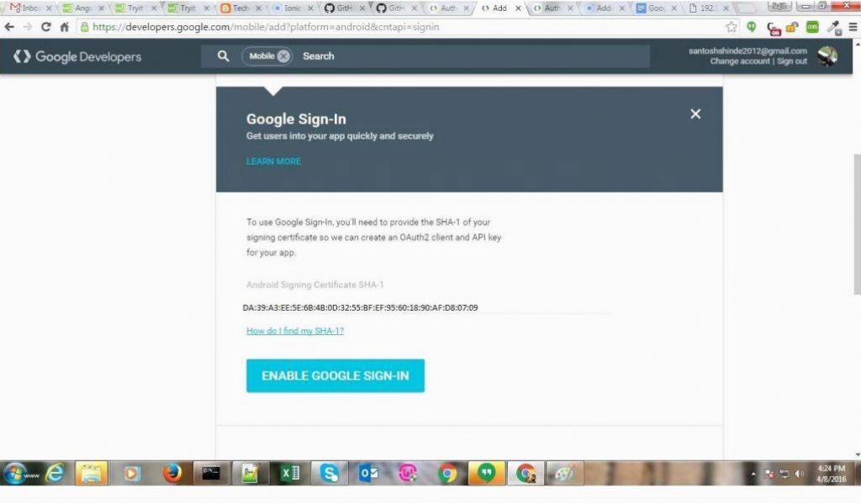
Task: Switch to the 192 tab
Action: tap(708, 8)
